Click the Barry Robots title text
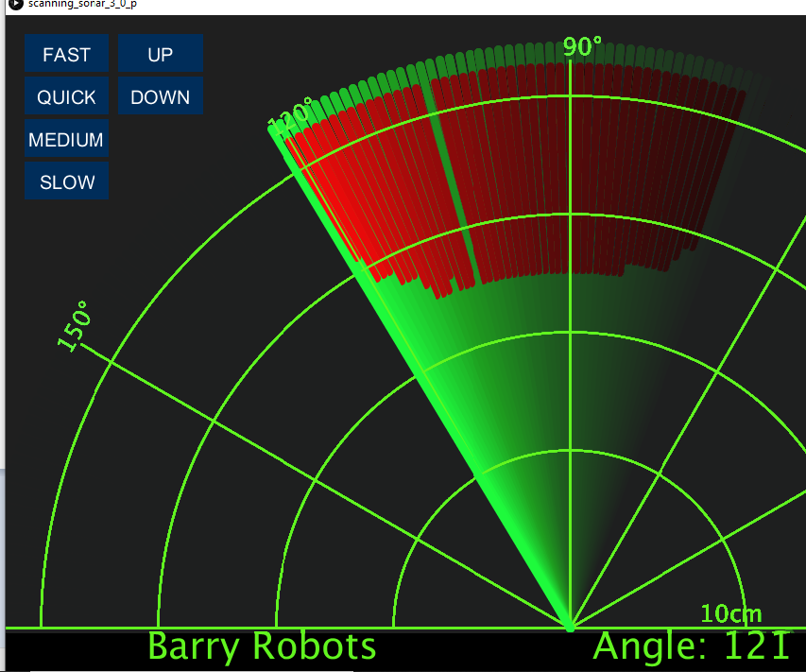This screenshot has width=806, height=672. click(x=262, y=646)
